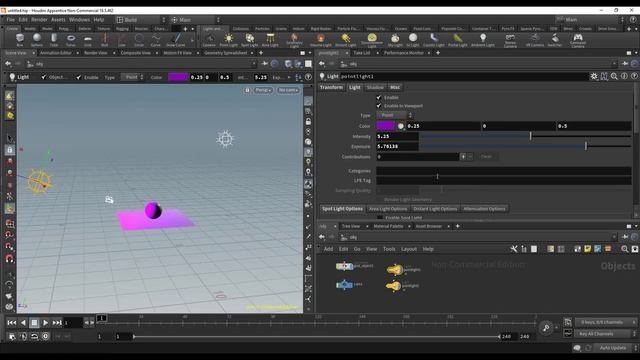640x360 pixels.
Task: Create a GI Light from the shelf
Action: tap(413, 40)
